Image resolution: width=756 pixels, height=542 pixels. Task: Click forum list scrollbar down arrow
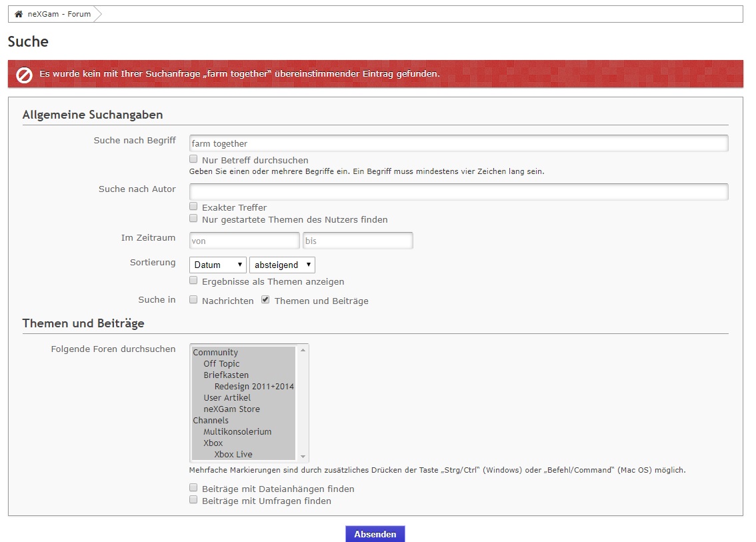point(303,456)
